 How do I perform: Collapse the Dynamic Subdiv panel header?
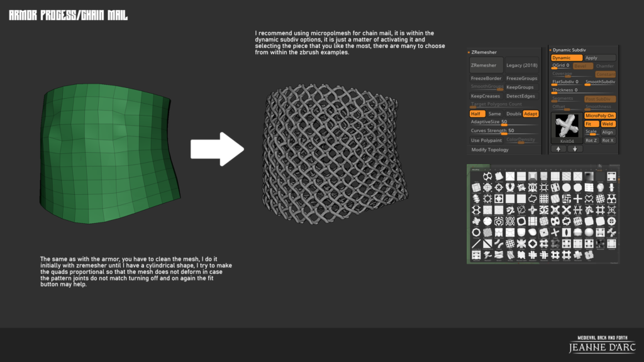(569, 50)
